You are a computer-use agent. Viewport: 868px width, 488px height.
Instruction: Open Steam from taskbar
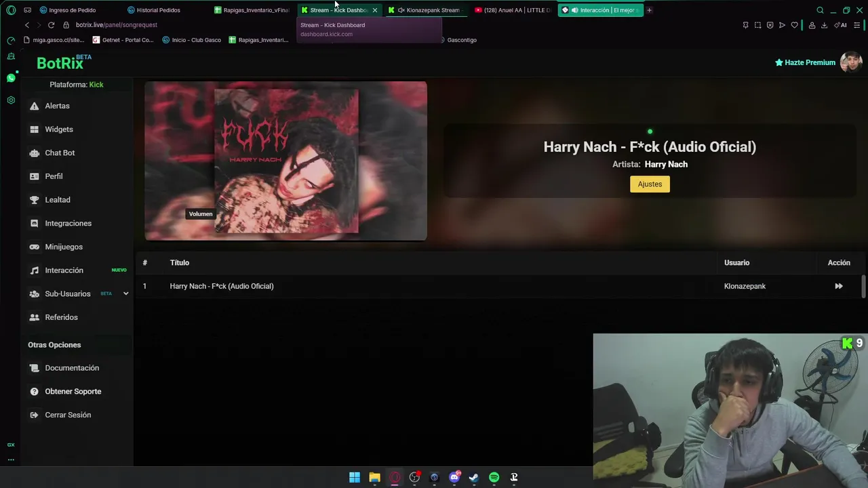point(474,477)
